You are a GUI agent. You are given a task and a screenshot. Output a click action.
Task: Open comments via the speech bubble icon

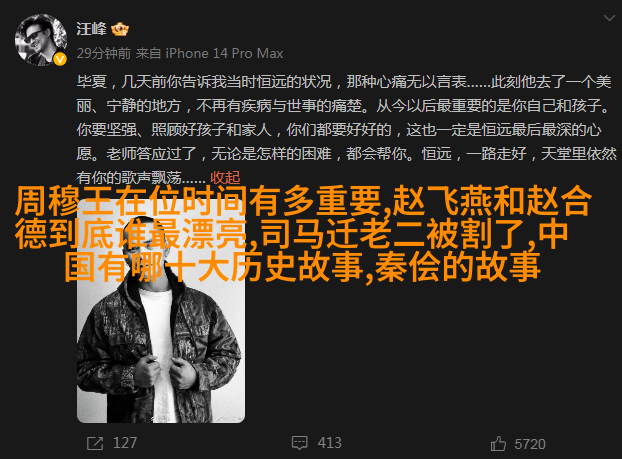pos(299,443)
